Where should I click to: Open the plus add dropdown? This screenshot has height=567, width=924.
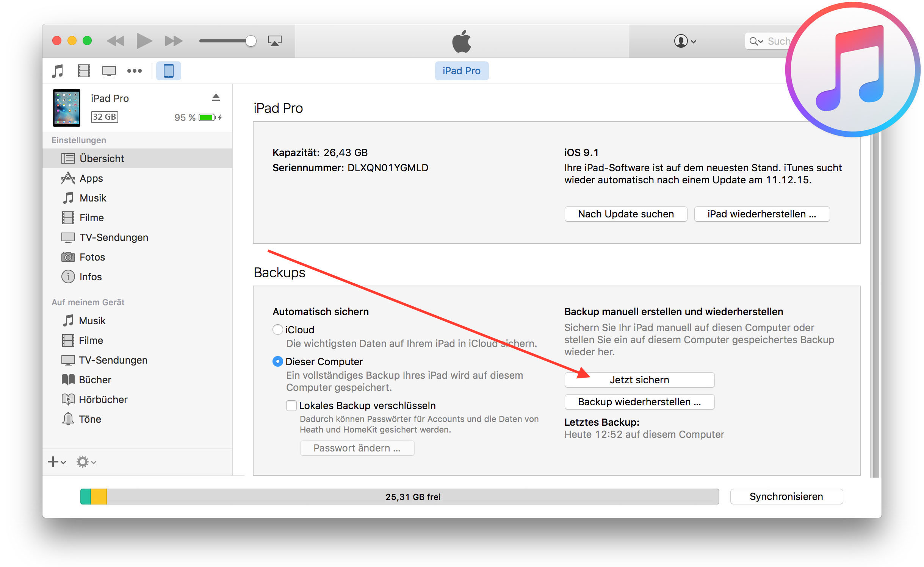click(x=57, y=462)
